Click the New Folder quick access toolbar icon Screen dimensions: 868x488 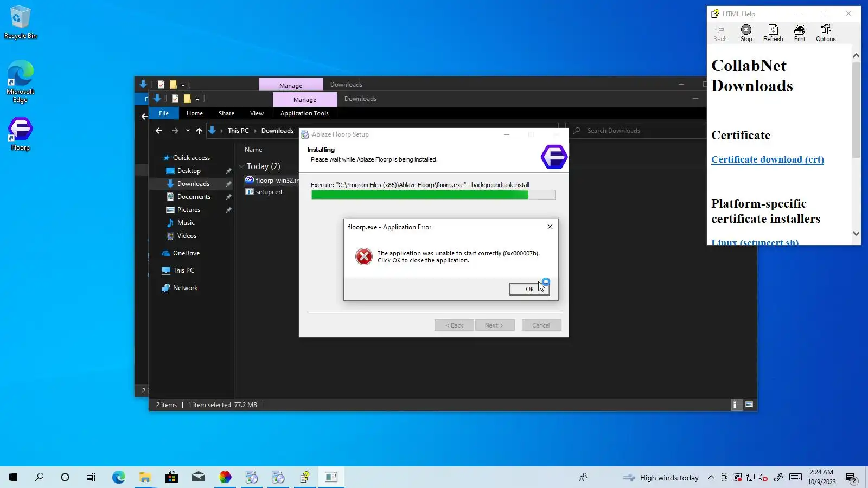187,99
